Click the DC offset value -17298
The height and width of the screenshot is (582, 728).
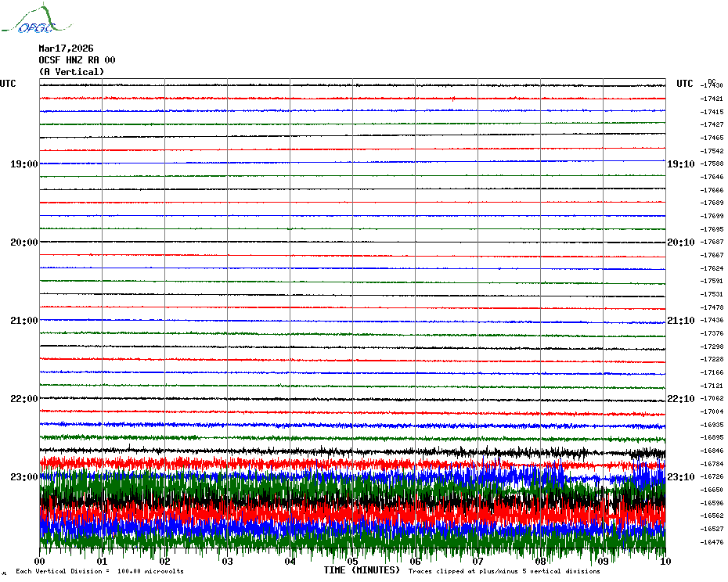712,347
